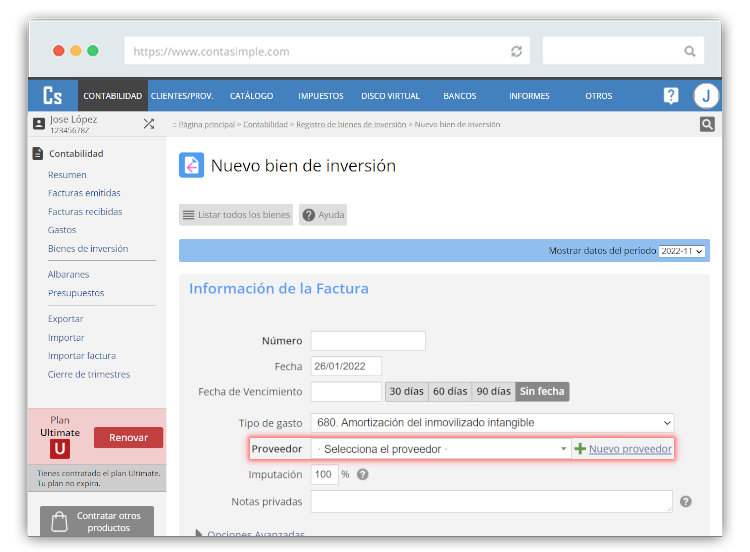Click the magnifier search icon under the avatar
Image resolution: width=750 pixels, height=552 pixels.
707,124
